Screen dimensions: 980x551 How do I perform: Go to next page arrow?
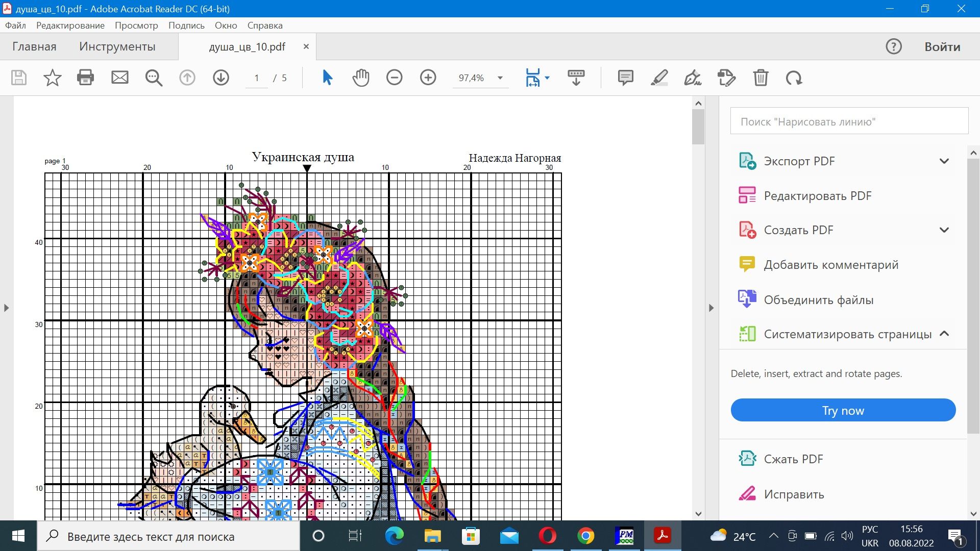(220, 78)
